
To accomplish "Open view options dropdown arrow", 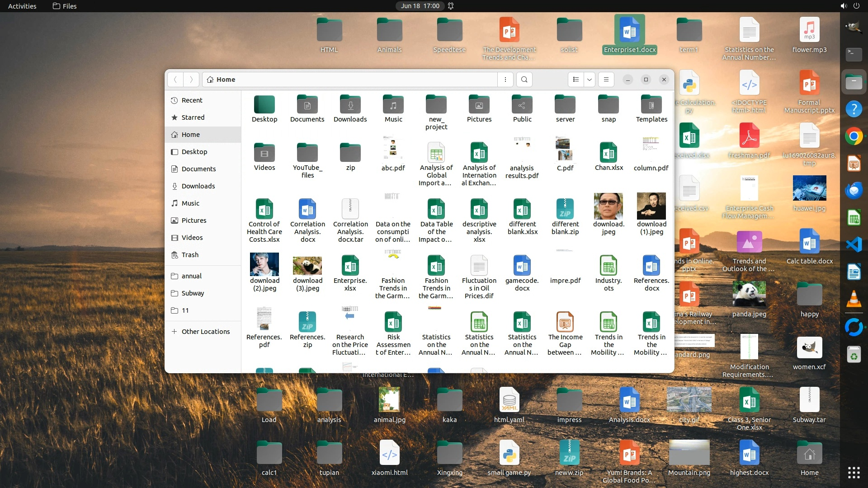I will (x=590, y=80).
